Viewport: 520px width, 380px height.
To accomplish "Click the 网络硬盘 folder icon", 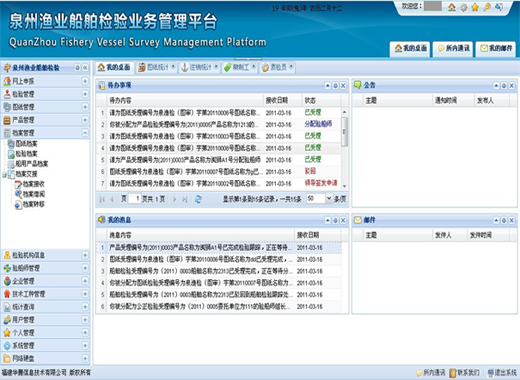I will tap(7, 359).
